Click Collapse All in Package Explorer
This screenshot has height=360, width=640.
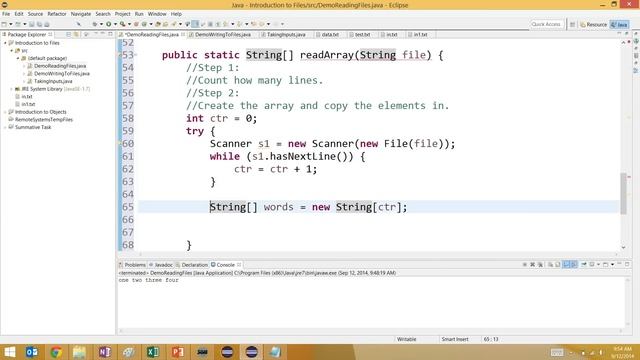click(69, 34)
